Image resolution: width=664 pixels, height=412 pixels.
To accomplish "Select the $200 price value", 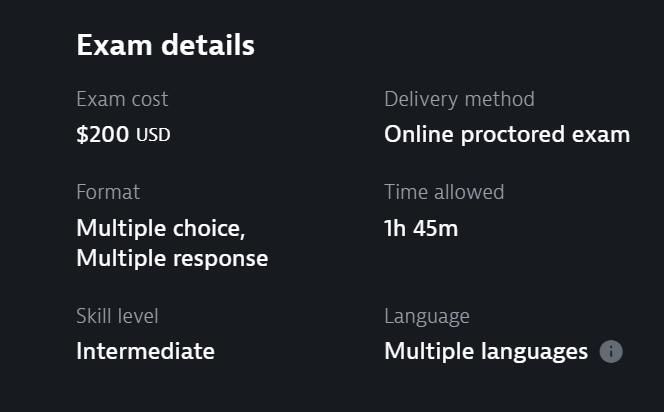I will tap(102, 135).
